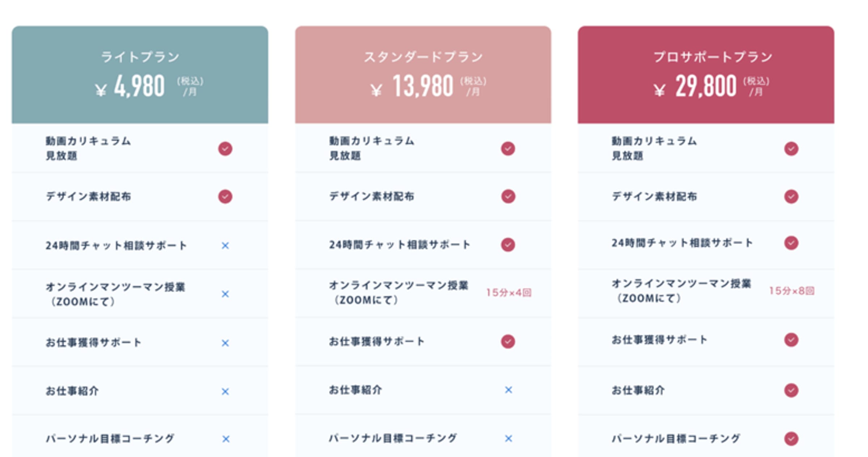
Task: Click ライトプラン 24時間チャット相談サポート cross icon
Action: click(225, 246)
